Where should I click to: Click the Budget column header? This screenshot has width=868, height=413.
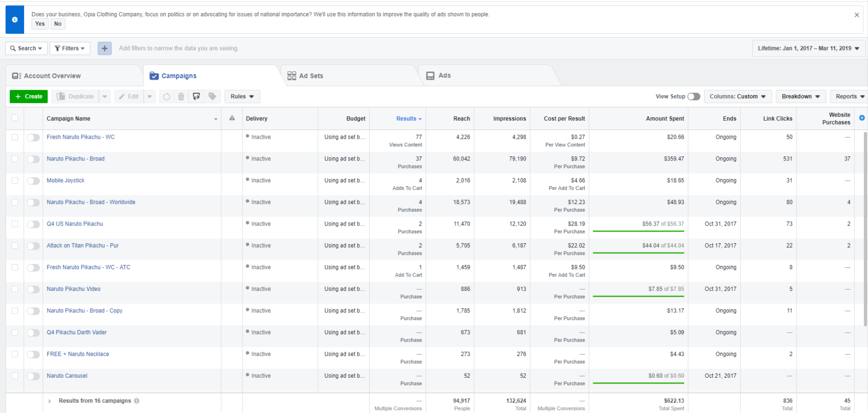tap(344, 119)
